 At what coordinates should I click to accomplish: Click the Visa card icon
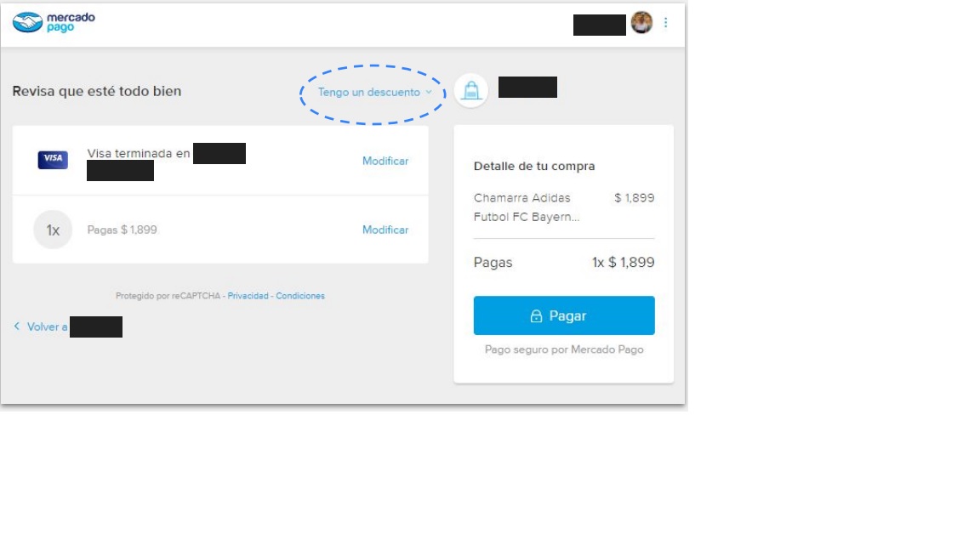pos(53,160)
